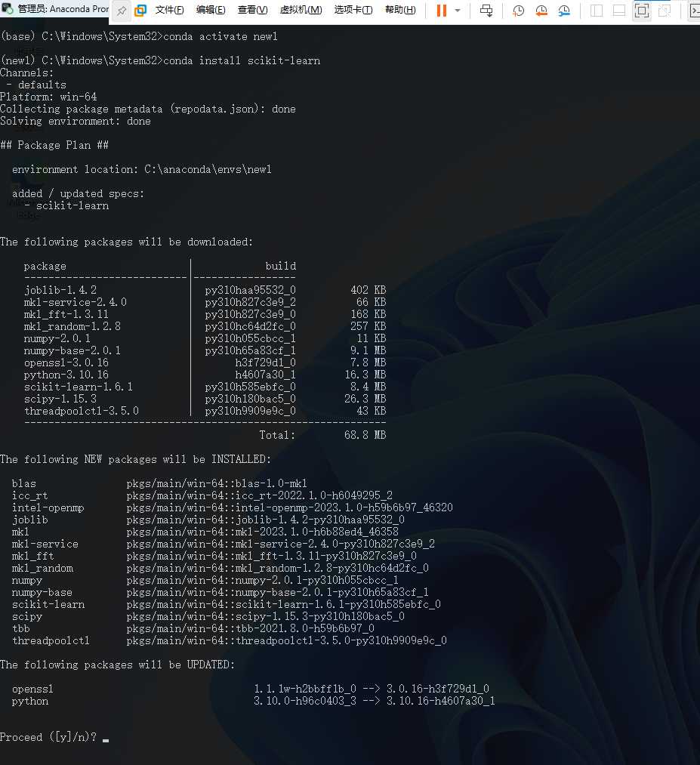Click the Total: 68.8 MB value

pyautogui.click(x=365, y=435)
